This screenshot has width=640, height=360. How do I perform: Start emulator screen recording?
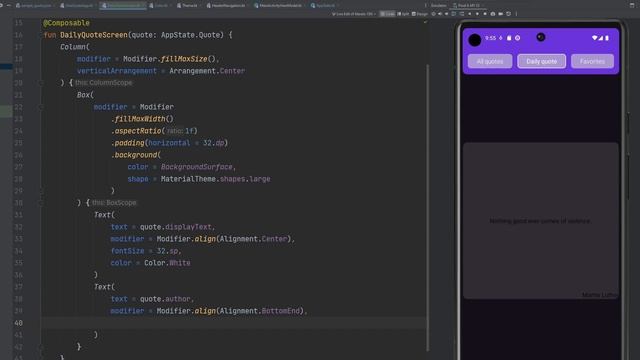(x=500, y=14)
